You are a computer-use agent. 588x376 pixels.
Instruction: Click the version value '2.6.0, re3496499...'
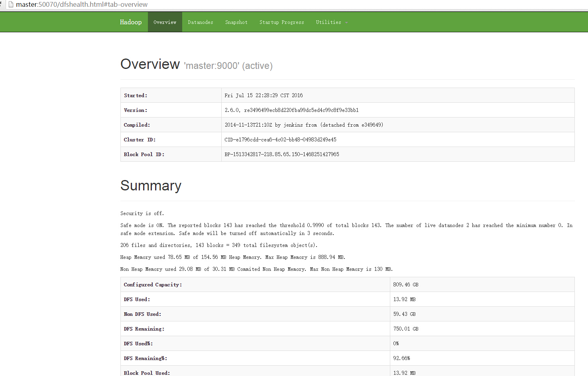coord(291,110)
